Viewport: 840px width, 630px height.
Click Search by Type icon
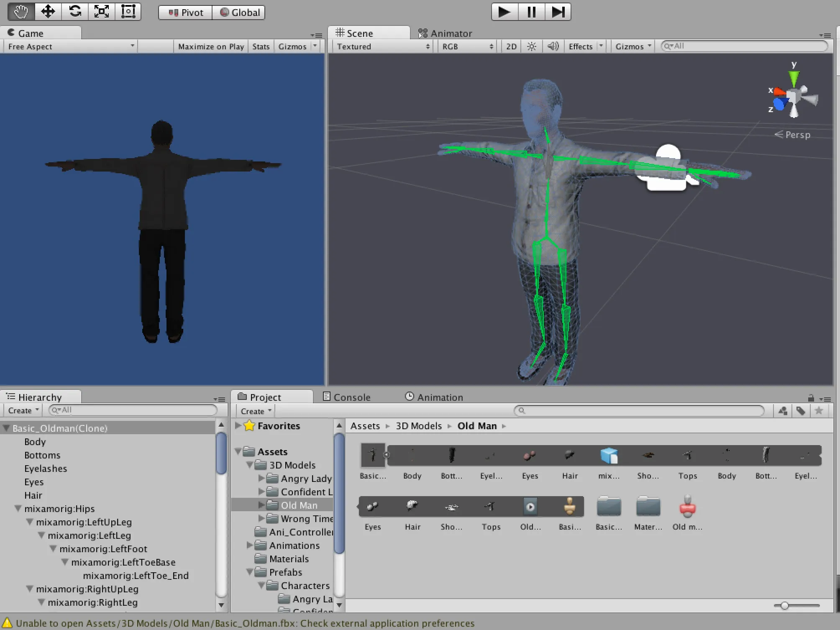point(783,411)
